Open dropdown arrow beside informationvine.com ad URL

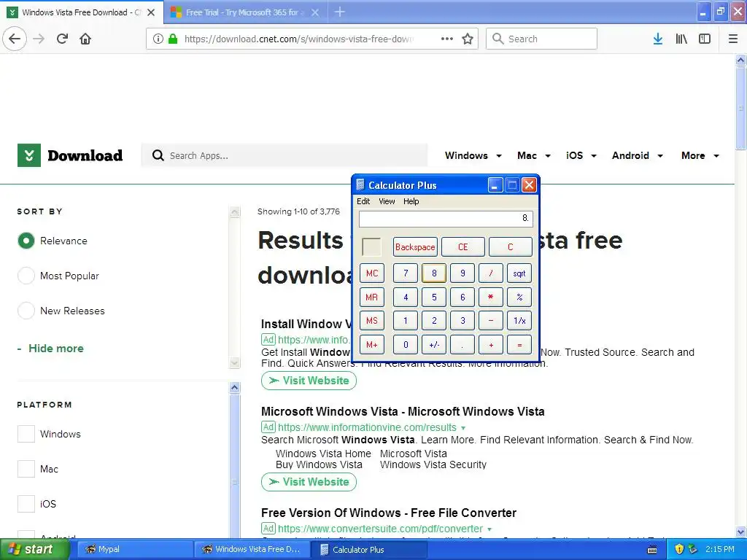coord(463,427)
